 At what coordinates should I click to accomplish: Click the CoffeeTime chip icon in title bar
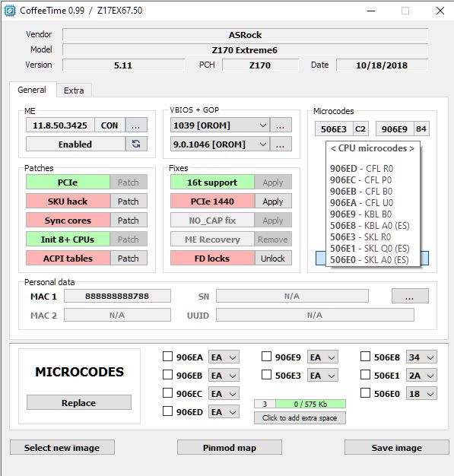click(x=9, y=11)
